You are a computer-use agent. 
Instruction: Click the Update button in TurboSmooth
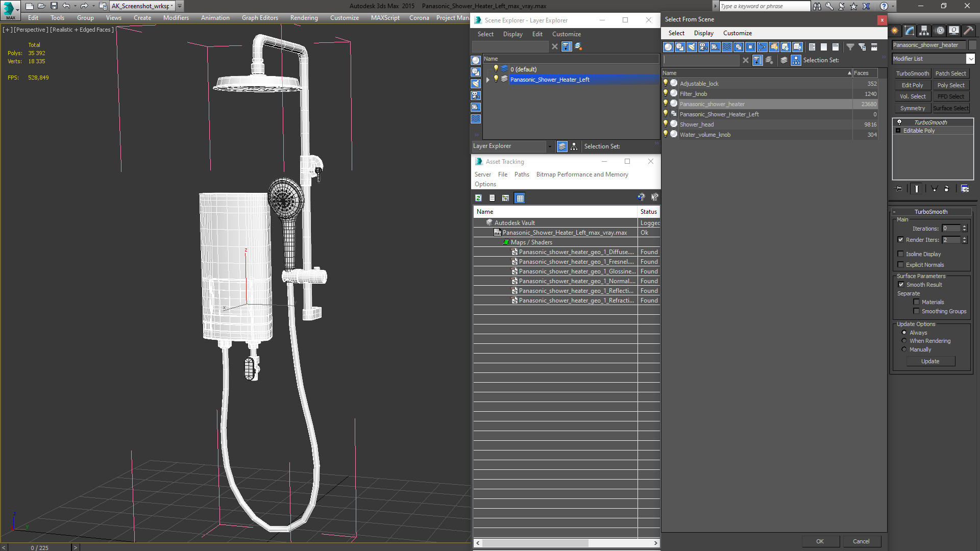(930, 361)
